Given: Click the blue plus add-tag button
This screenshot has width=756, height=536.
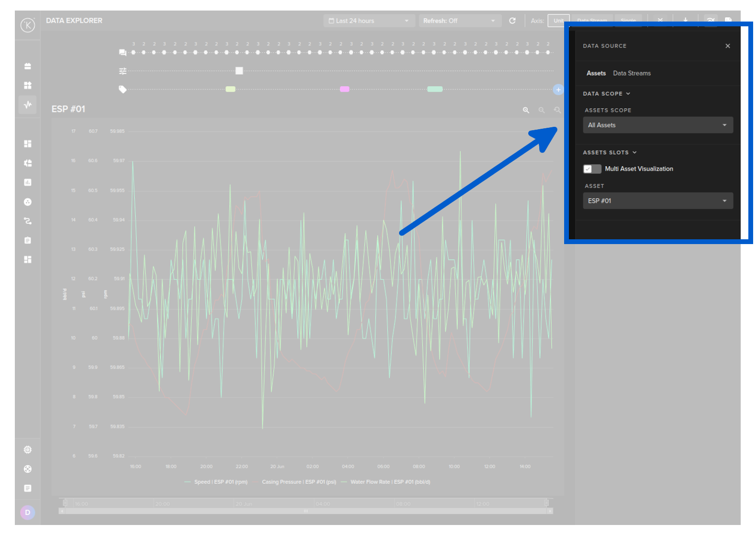Looking at the screenshot, I should coord(558,89).
